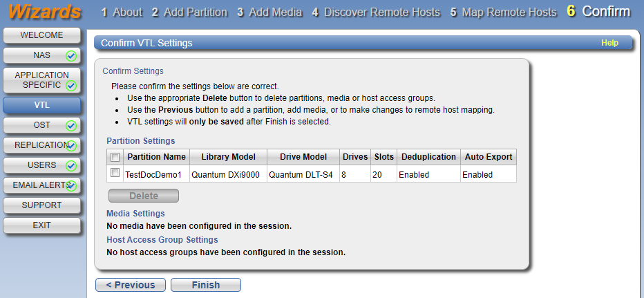Check the TestDocDemo1 partition row checkbox
The width and height of the screenshot is (644, 298).
(x=115, y=173)
